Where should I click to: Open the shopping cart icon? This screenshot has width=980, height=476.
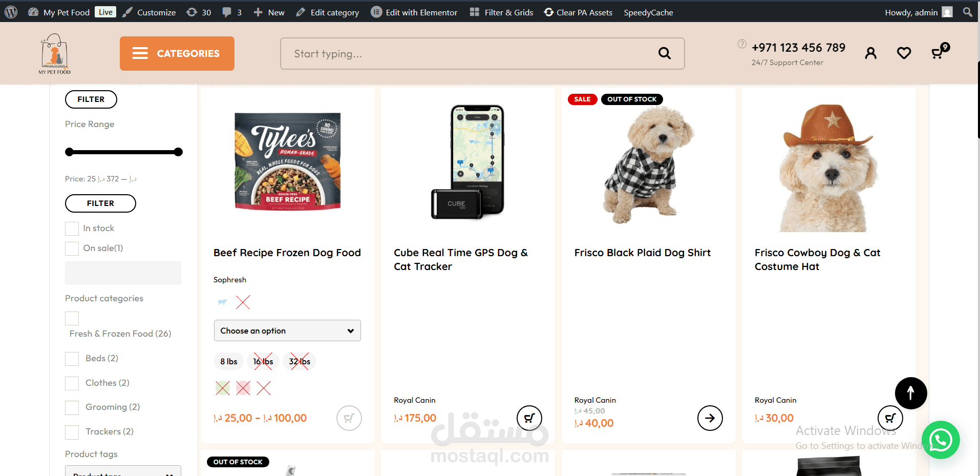pyautogui.click(x=940, y=51)
